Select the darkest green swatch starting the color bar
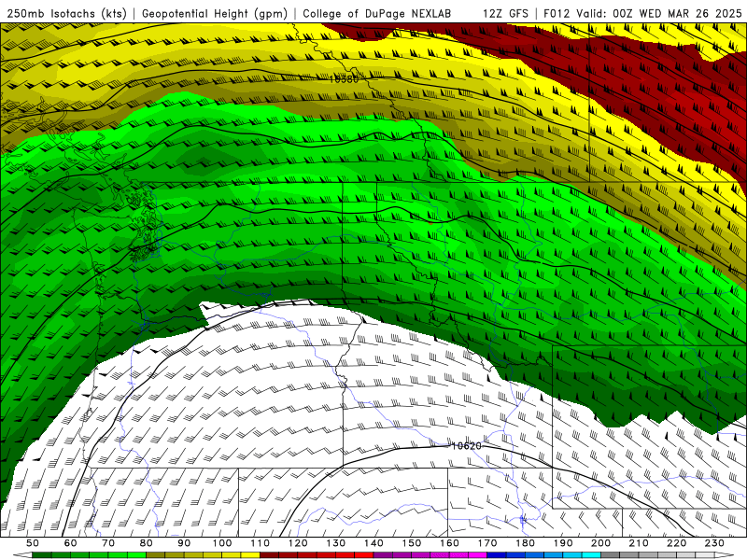This screenshot has width=747, height=560. 42,554
